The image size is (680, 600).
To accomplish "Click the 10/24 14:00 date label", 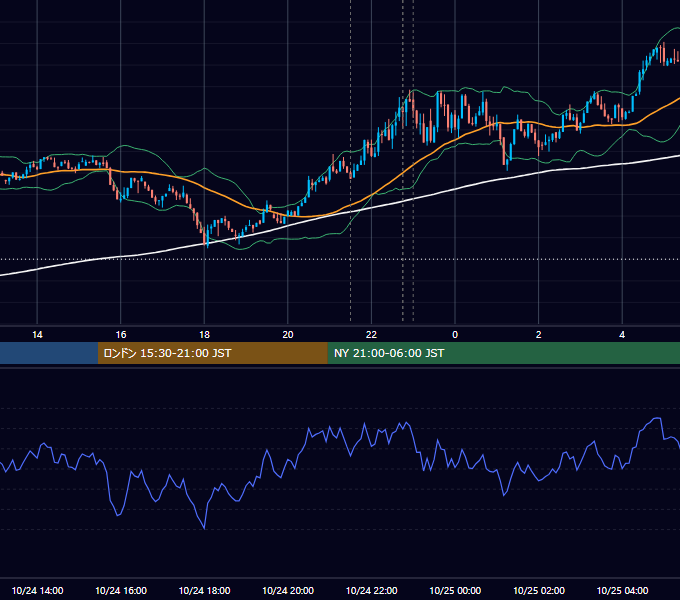I will 37,590.
